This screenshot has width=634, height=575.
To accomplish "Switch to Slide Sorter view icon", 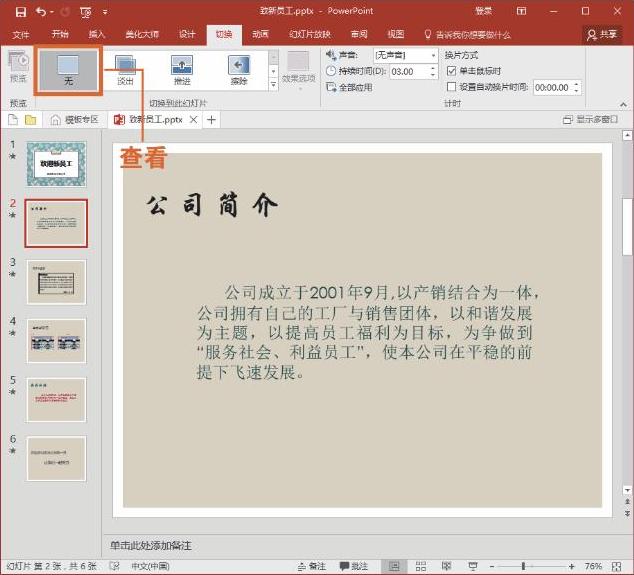I will [421, 567].
